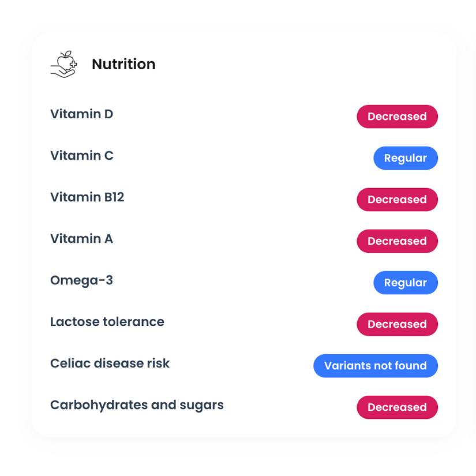Select the Nutrition section header

(x=123, y=64)
